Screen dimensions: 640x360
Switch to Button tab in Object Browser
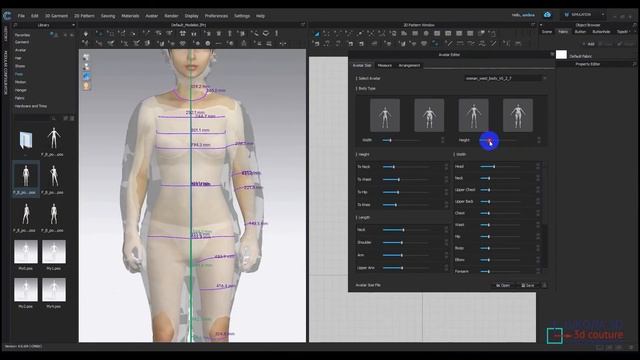(x=580, y=32)
